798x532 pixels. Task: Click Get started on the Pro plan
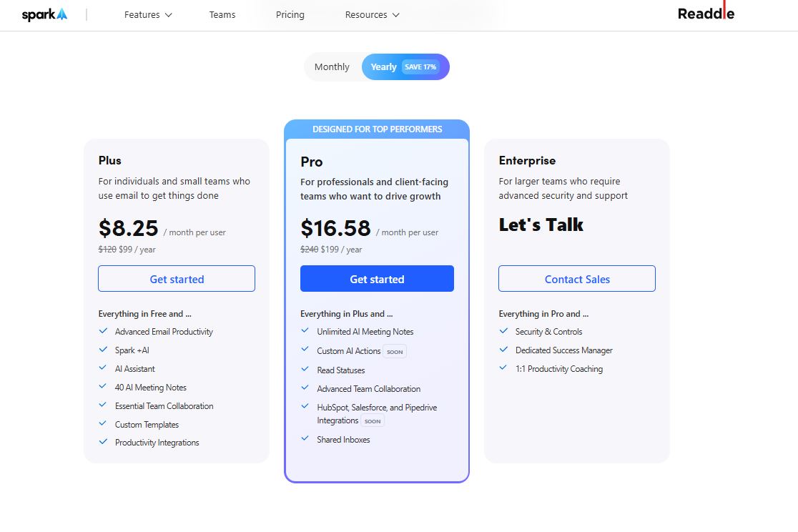[x=377, y=279]
